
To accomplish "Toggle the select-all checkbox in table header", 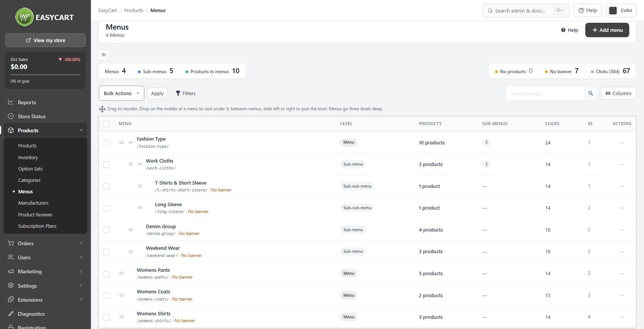I will click(106, 124).
